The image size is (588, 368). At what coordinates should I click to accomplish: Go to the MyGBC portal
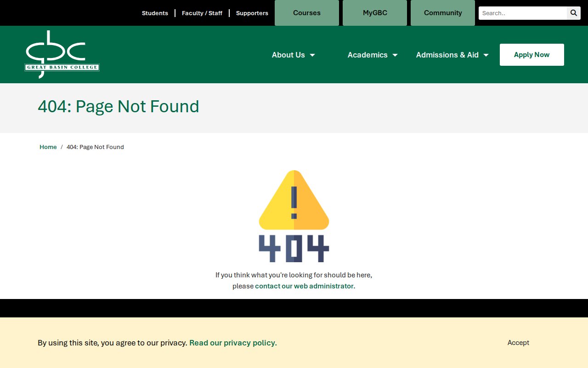375,13
